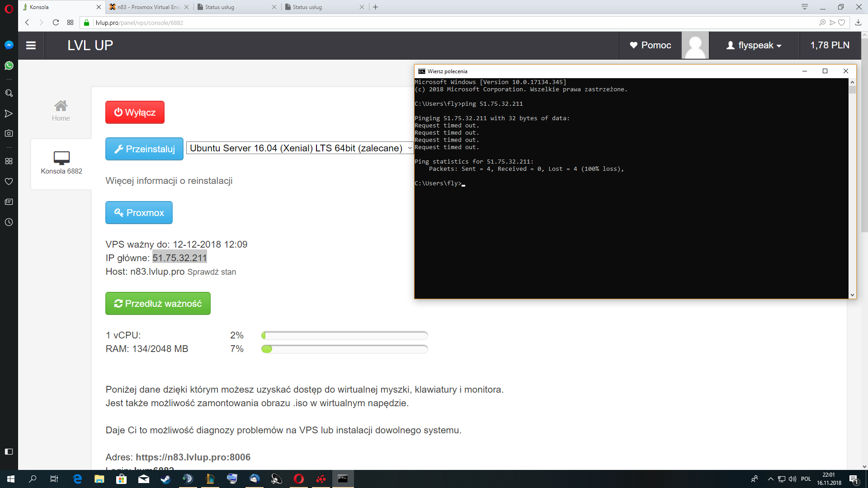Screen dimensions: 868x488
Task: Open Messenger in the Opera sidebar
Action: coord(9,45)
